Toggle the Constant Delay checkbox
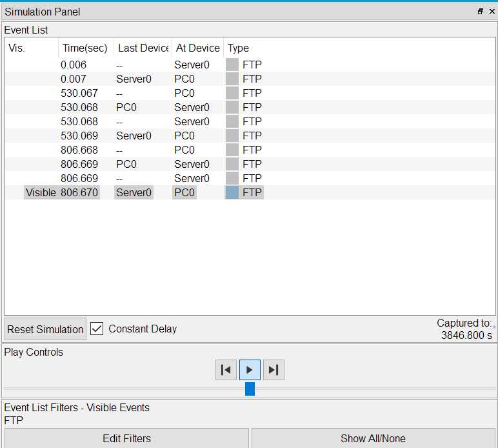 click(x=97, y=329)
